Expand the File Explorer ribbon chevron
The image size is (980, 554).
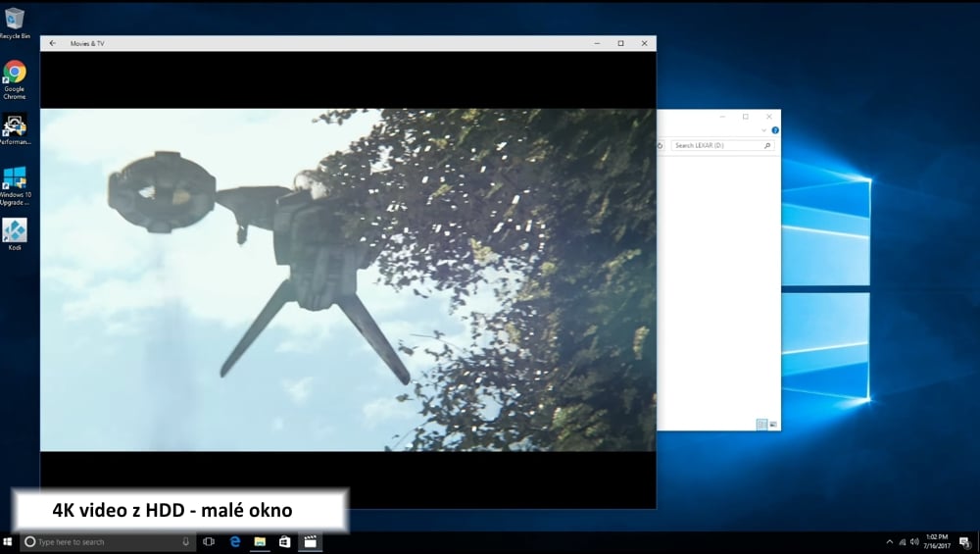(x=763, y=130)
